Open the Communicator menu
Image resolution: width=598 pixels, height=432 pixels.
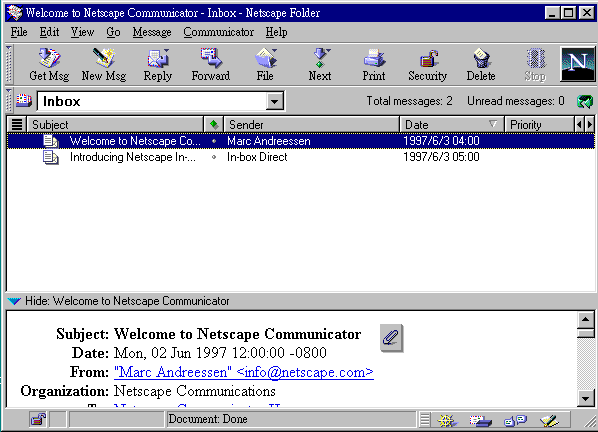point(219,32)
